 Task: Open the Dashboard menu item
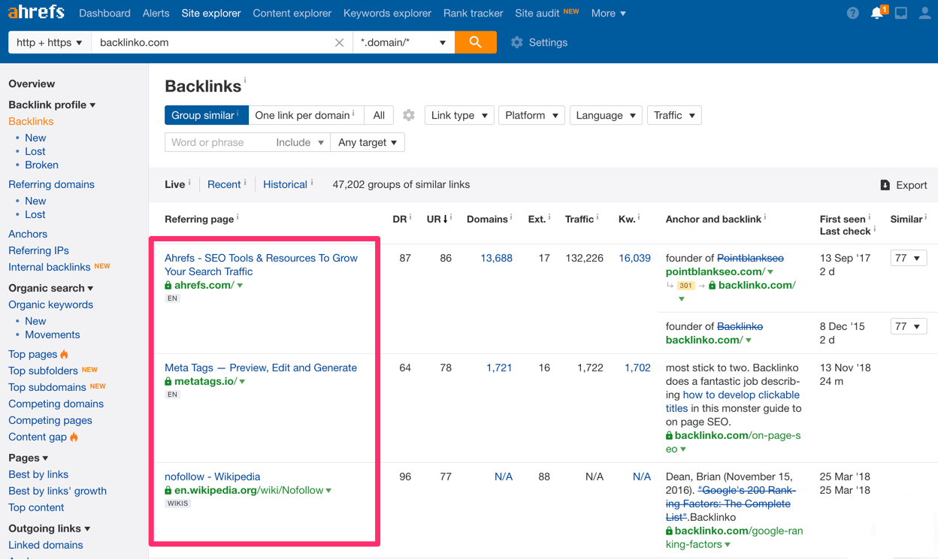pyautogui.click(x=104, y=14)
